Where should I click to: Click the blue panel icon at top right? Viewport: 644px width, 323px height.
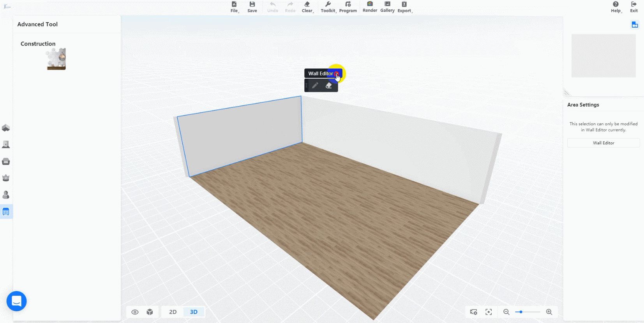tap(635, 25)
